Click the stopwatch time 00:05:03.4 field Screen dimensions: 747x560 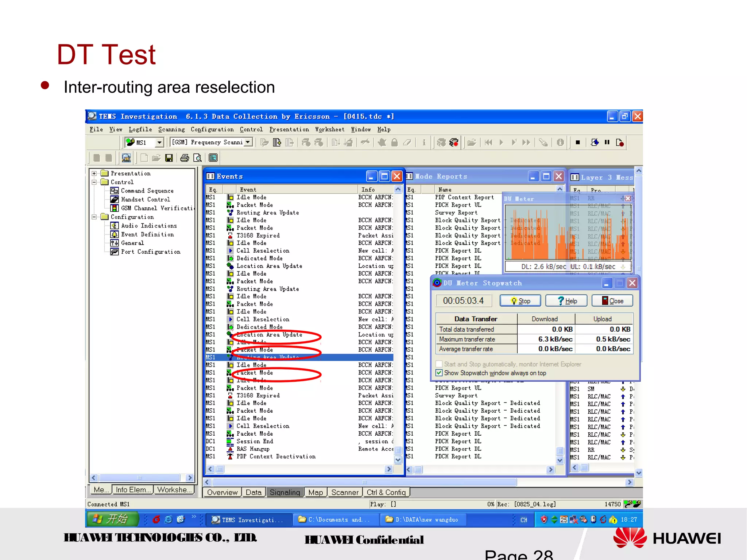pos(463,301)
